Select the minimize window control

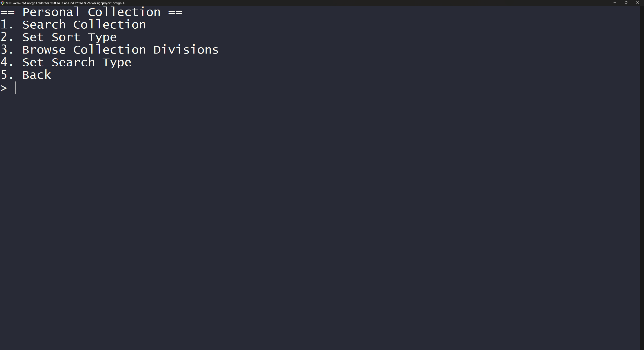tap(615, 3)
